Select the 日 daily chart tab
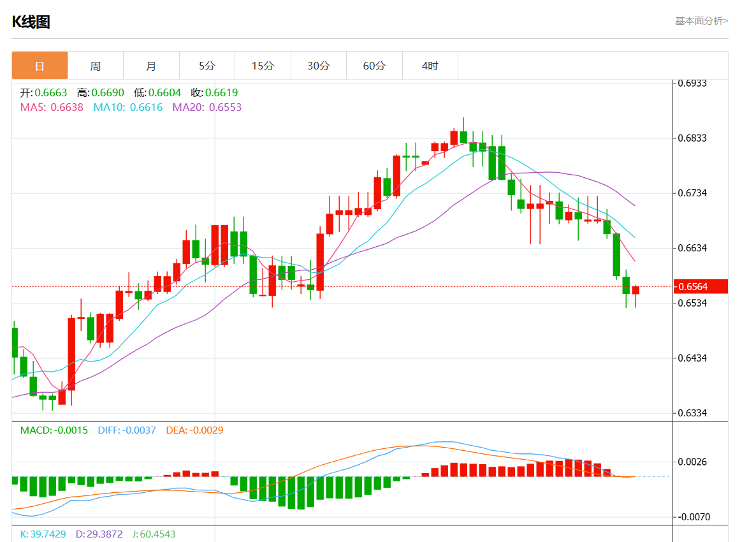The width and height of the screenshot is (756, 542). [x=40, y=66]
